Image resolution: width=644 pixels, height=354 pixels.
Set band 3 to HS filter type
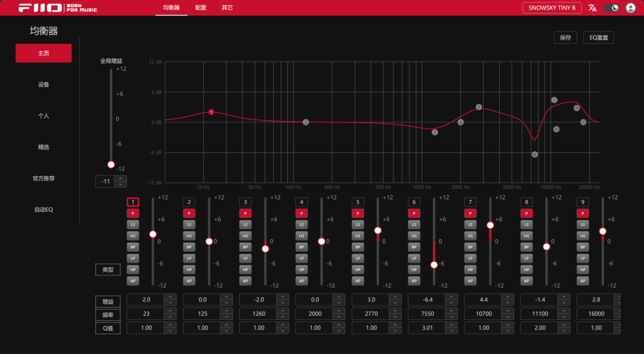point(245,236)
